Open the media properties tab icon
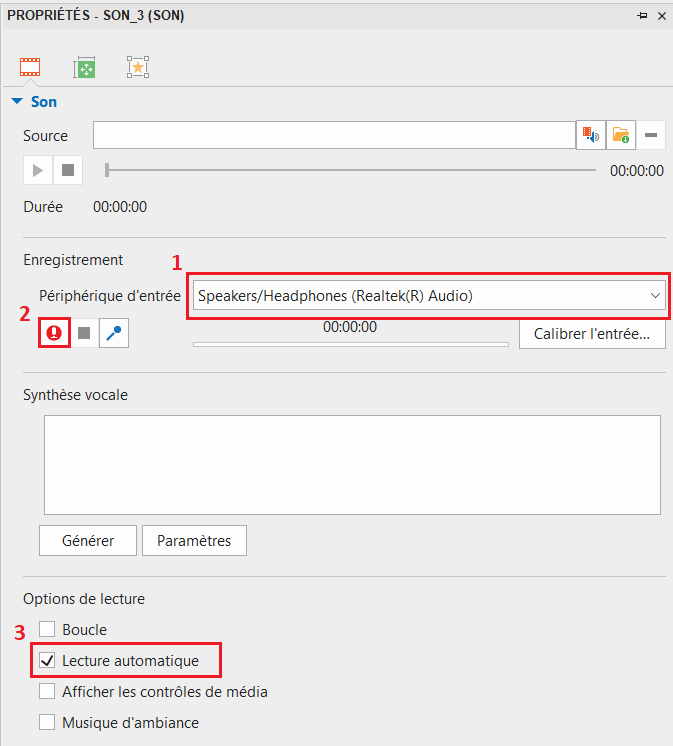Screen dimensions: 673x746 point(30,68)
